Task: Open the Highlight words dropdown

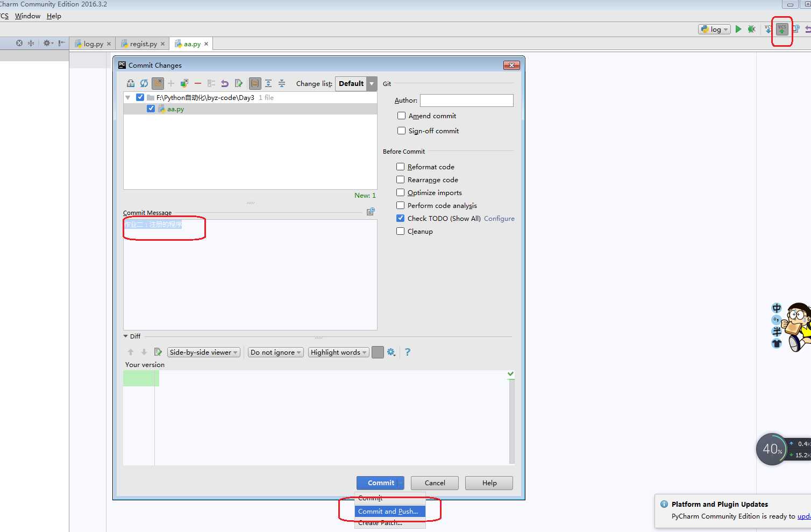Action: [x=339, y=353]
